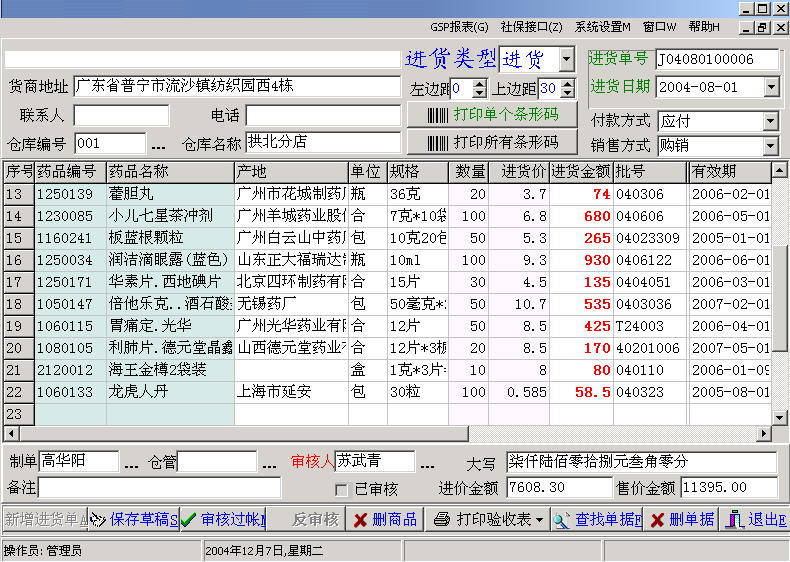790x562 pixels.
Task: Click the 保存草稿 button
Action: click(134, 520)
